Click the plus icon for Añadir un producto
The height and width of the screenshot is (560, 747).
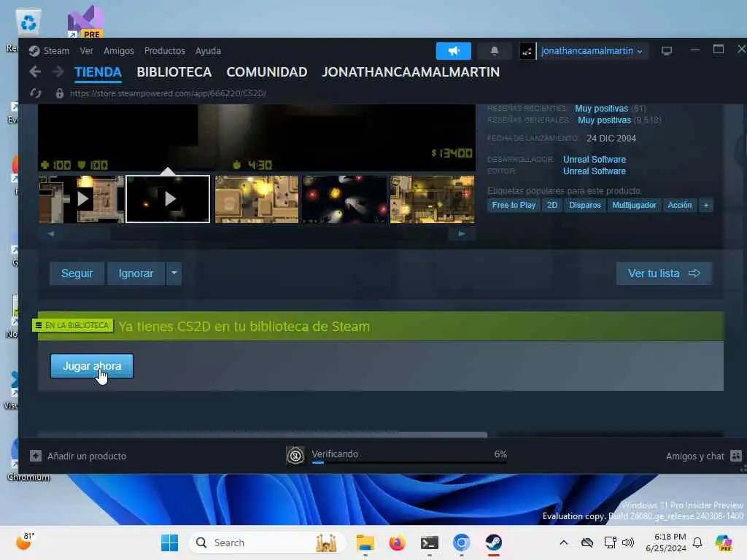(36, 456)
